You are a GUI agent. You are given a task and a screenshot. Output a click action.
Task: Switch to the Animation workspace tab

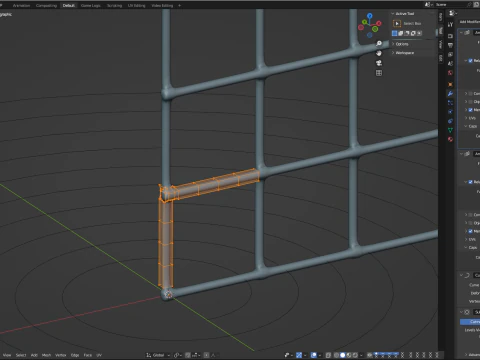tap(21, 6)
